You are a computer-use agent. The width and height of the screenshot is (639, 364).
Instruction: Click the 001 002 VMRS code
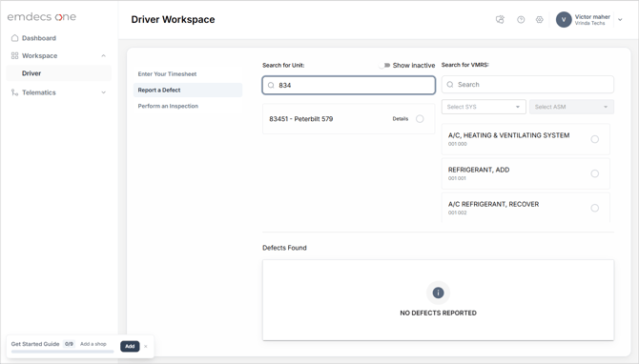pyautogui.click(x=458, y=212)
